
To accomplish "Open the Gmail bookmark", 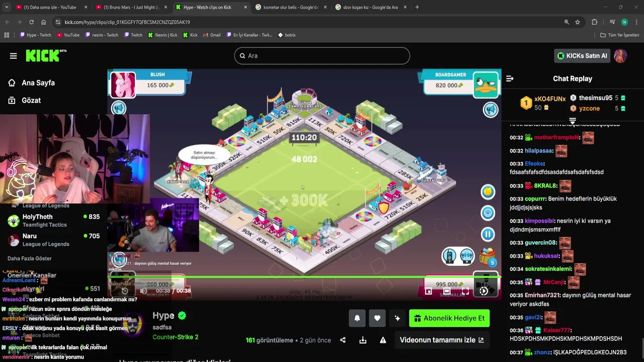I will [x=211, y=35].
